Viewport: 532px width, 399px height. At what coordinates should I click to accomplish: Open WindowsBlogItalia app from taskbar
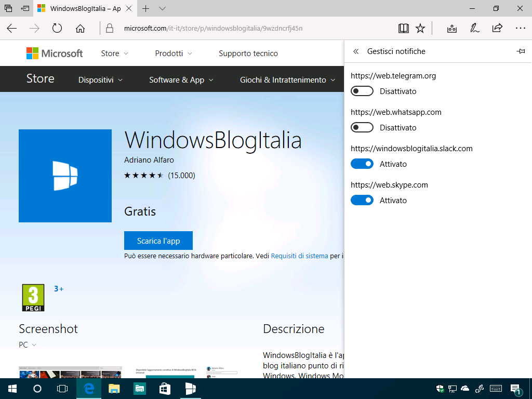pyautogui.click(x=191, y=389)
